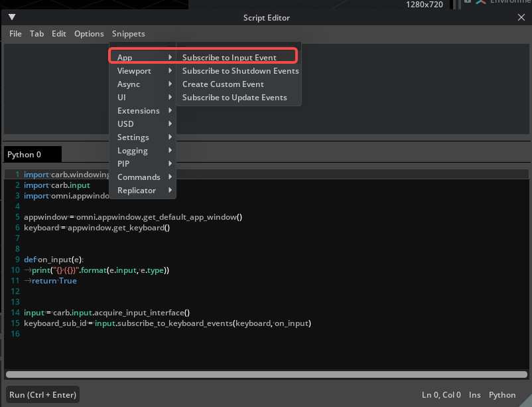Open the Tab menu

point(36,34)
